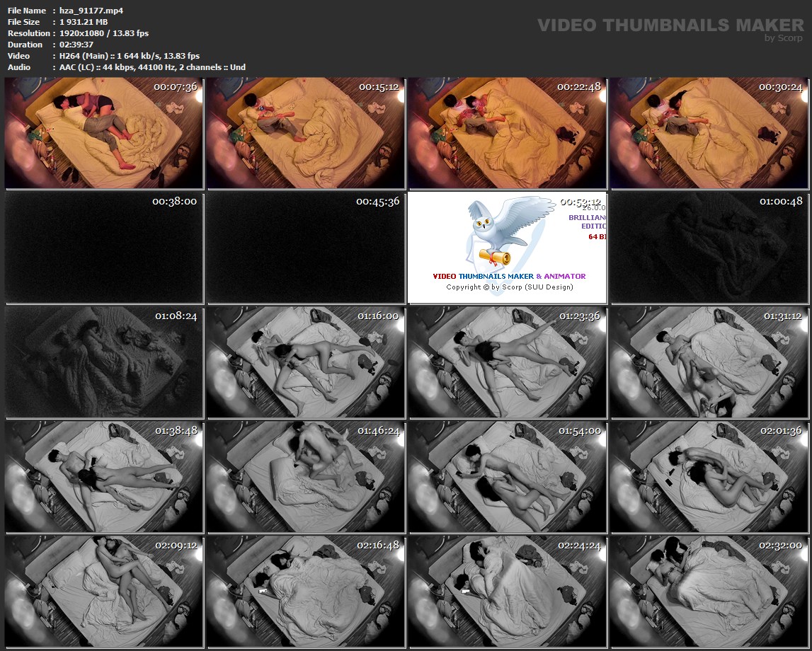Click the audio codec text AAC (LC)
This screenshot has width=812, height=651.
click(76, 67)
